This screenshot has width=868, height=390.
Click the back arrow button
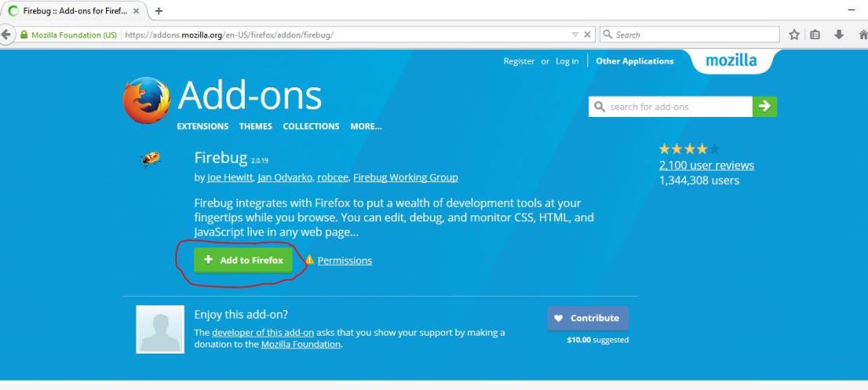pos(6,35)
